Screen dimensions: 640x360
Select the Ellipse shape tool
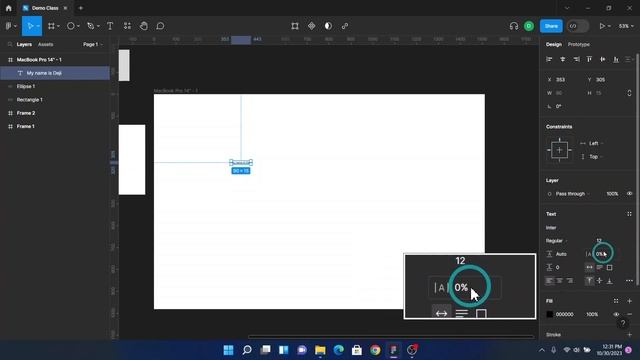(x=71, y=26)
